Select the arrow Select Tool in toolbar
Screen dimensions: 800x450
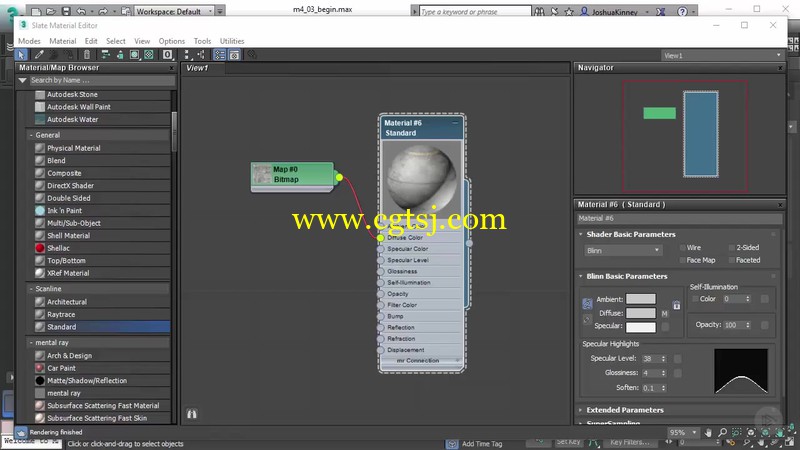pos(20,55)
